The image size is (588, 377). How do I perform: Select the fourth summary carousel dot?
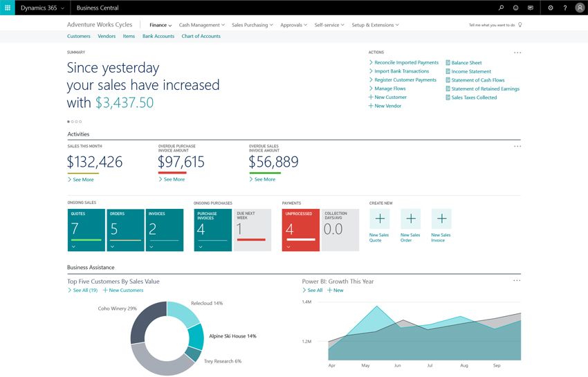coord(80,122)
